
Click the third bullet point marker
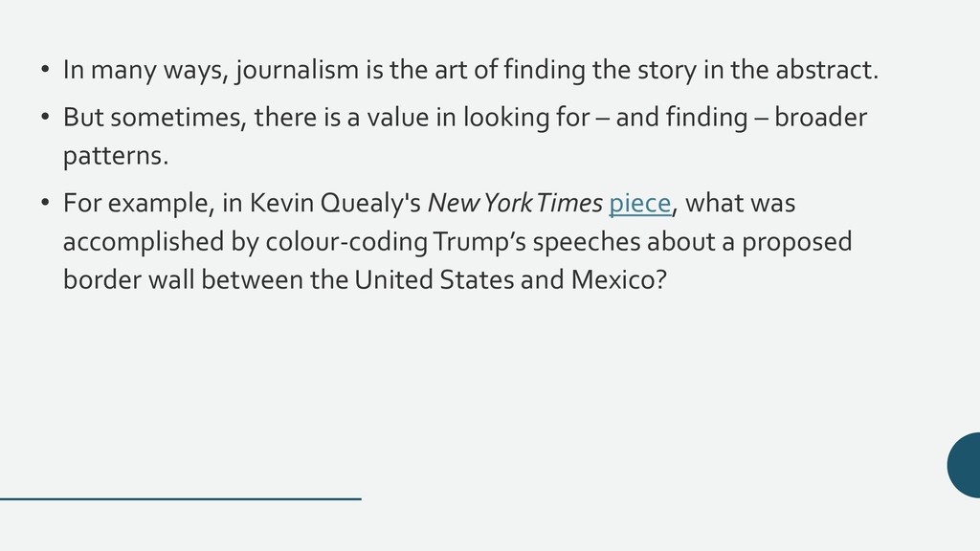[44, 203]
